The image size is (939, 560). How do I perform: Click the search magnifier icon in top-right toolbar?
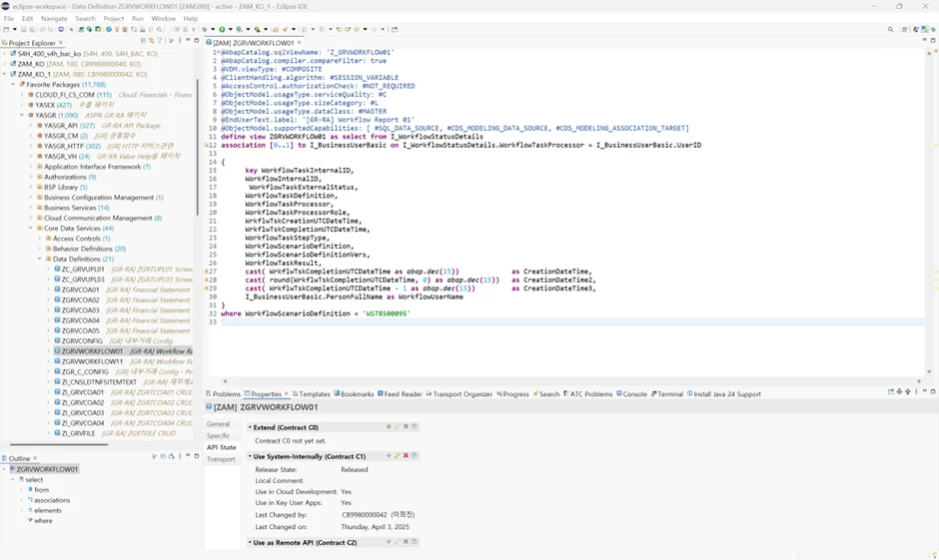click(x=890, y=30)
